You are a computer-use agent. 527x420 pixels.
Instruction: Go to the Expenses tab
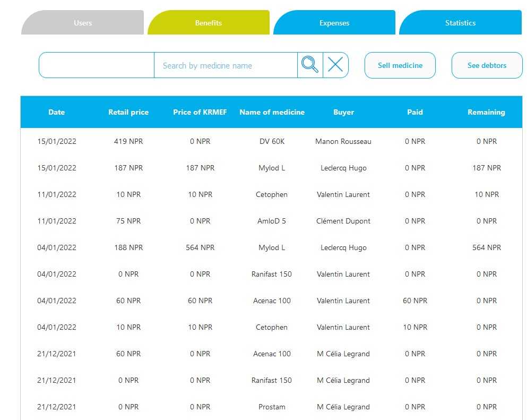[x=334, y=23]
